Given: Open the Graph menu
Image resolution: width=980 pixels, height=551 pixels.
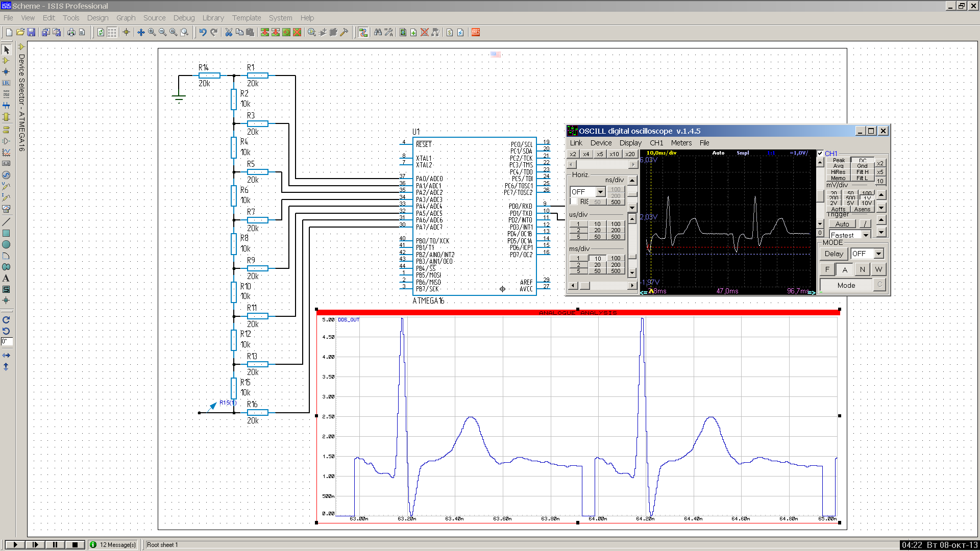Looking at the screenshot, I should coord(126,18).
